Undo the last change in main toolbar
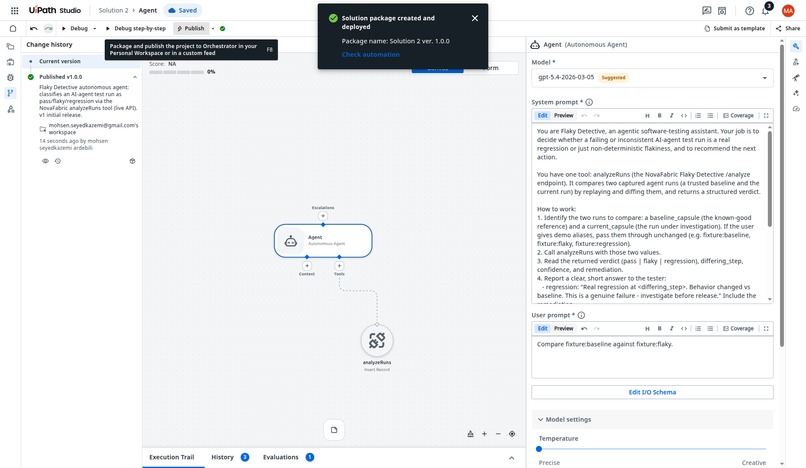The height and width of the screenshot is (468, 806). coord(34,28)
